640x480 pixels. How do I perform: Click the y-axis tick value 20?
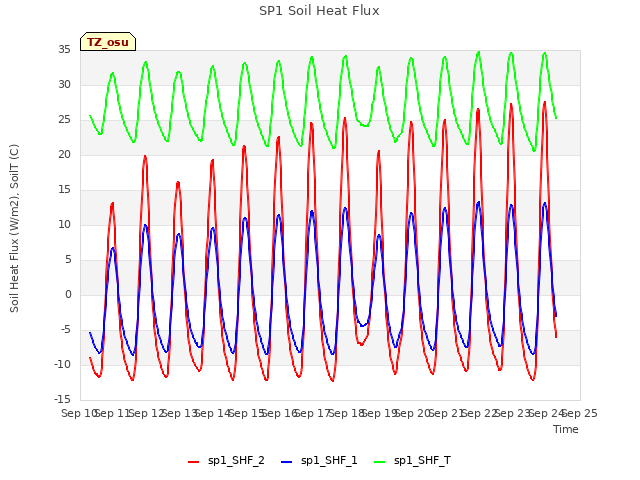(x=64, y=155)
